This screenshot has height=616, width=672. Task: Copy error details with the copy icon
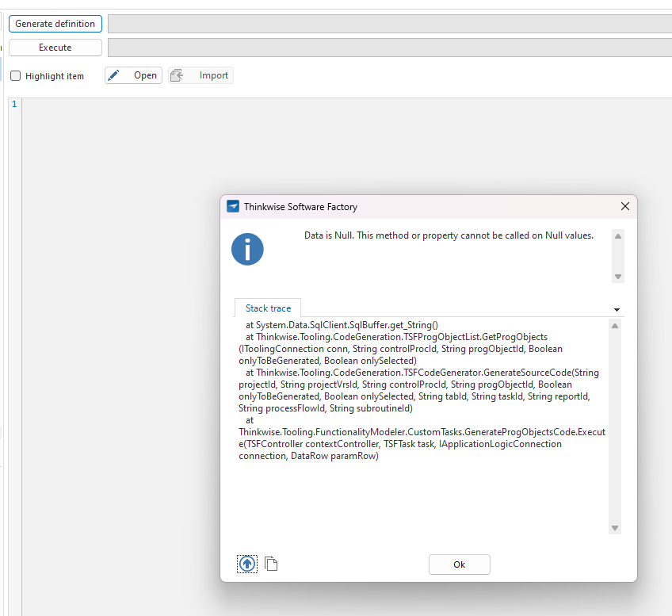click(x=271, y=564)
